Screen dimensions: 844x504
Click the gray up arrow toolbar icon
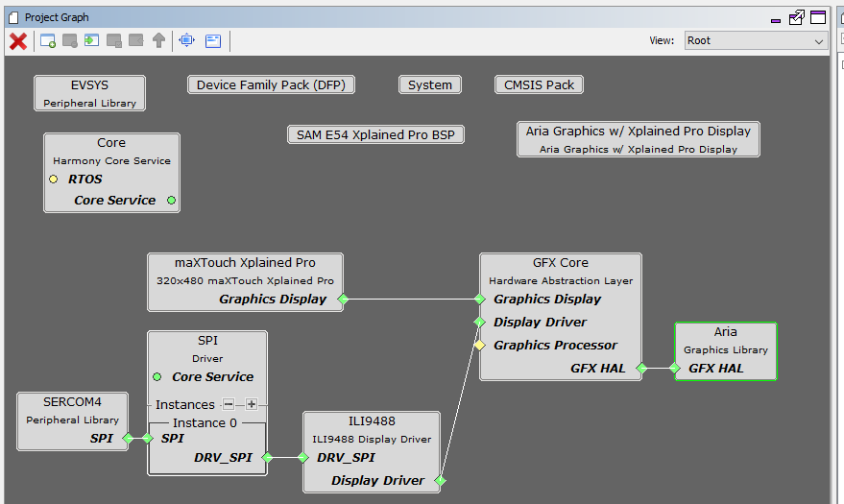pos(158,40)
